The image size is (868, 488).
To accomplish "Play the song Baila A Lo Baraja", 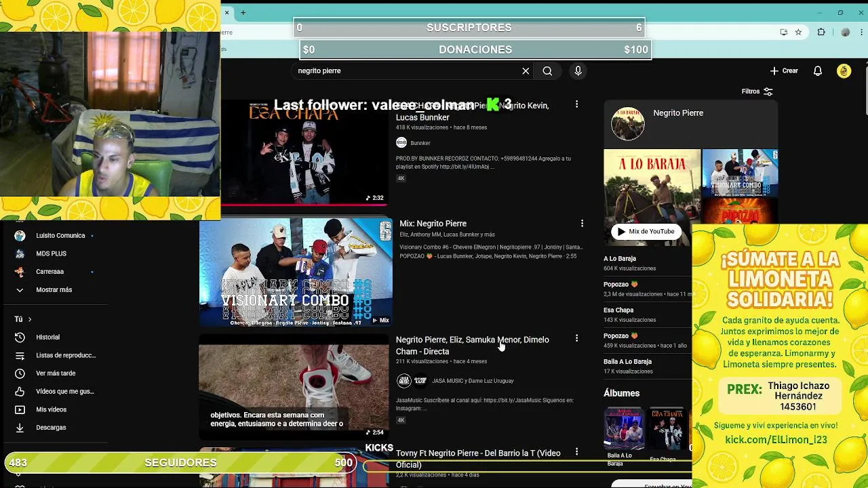I will coord(627,362).
